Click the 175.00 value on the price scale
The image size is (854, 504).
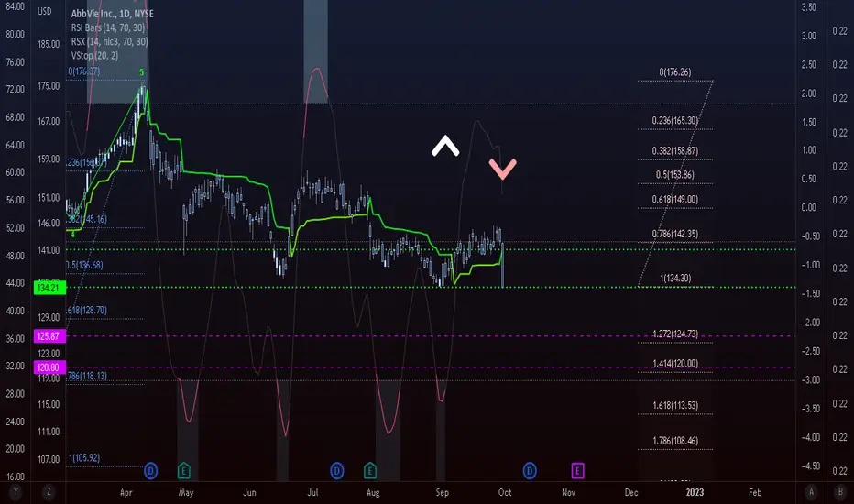[49, 86]
